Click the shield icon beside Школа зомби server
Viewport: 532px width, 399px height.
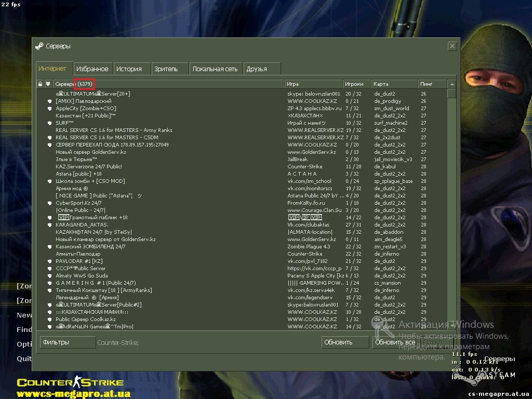[49, 181]
